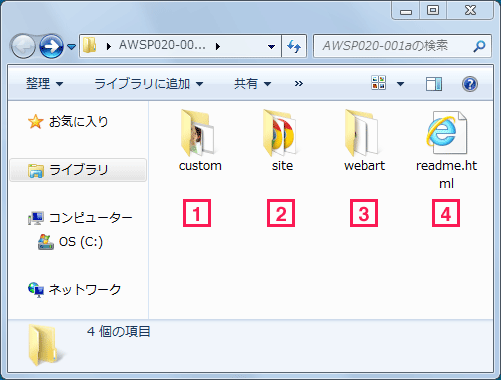The height and width of the screenshot is (380, 501).
Task: Click the site folder name label
Action: click(282, 166)
